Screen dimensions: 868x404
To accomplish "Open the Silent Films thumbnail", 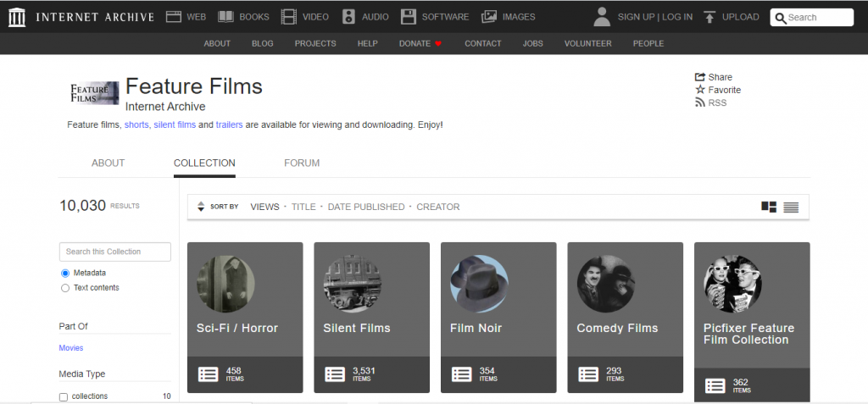I will tap(352, 284).
